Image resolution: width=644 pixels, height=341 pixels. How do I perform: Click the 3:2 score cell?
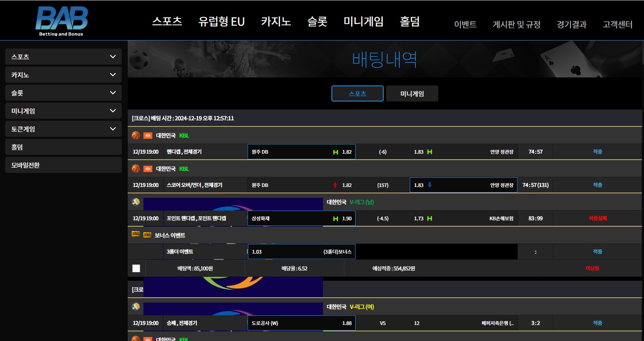[536, 323]
